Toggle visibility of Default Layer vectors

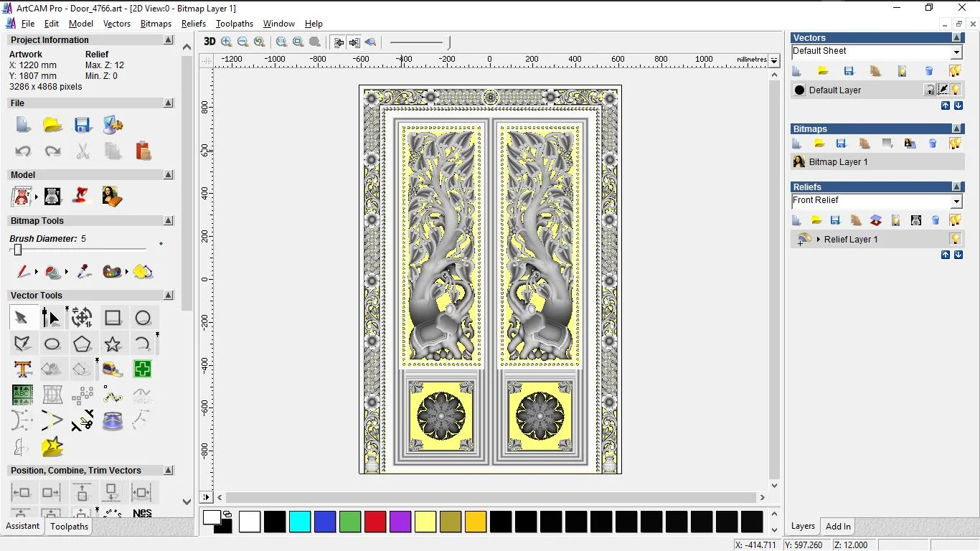(956, 90)
